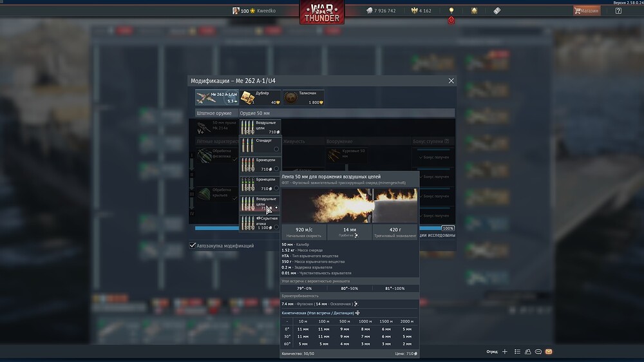Image resolution: width=644 pixels, height=362 pixels.
Task: Click 79°-0% ricochet chance value
Action: 305,289
